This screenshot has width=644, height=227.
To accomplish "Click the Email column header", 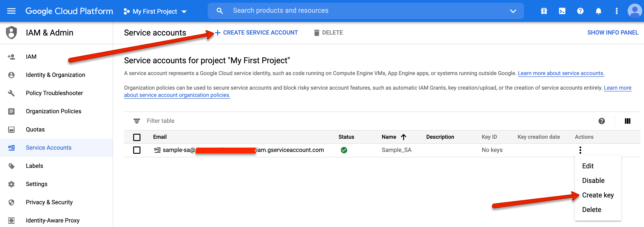I will [160, 137].
